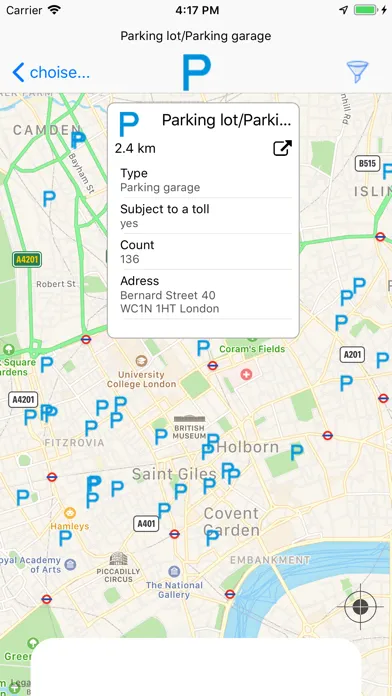Tap Royal Academy of Arts icon

70,565
